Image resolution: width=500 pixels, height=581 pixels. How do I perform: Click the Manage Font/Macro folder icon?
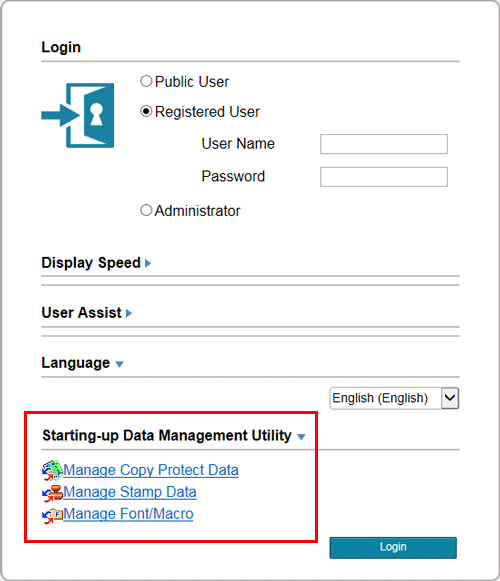click(52, 515)
